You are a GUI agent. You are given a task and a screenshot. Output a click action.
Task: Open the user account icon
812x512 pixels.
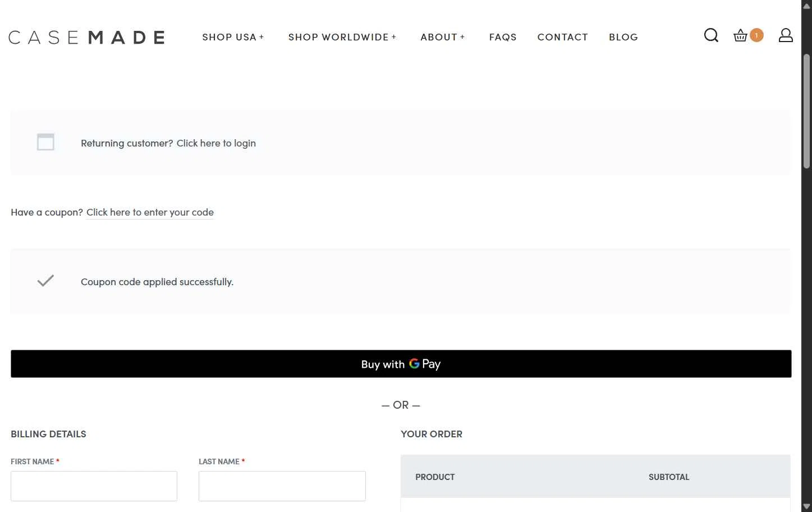coord(786,35)
